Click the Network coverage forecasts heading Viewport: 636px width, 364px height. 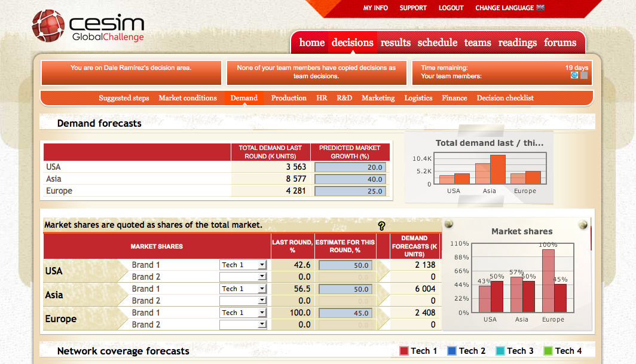pos(123,351)
